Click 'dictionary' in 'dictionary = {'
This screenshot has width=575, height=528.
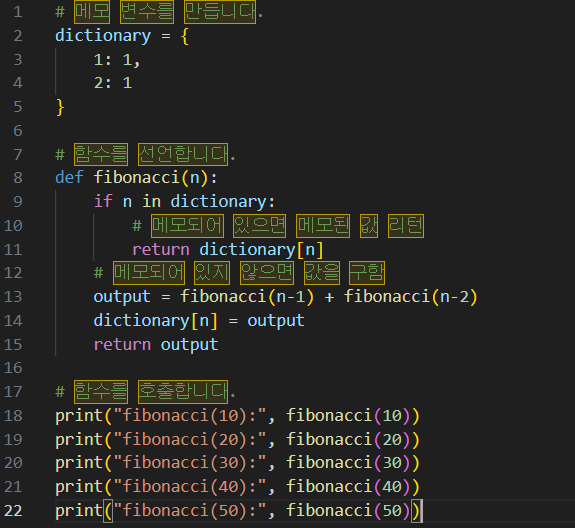click(103, 36)
